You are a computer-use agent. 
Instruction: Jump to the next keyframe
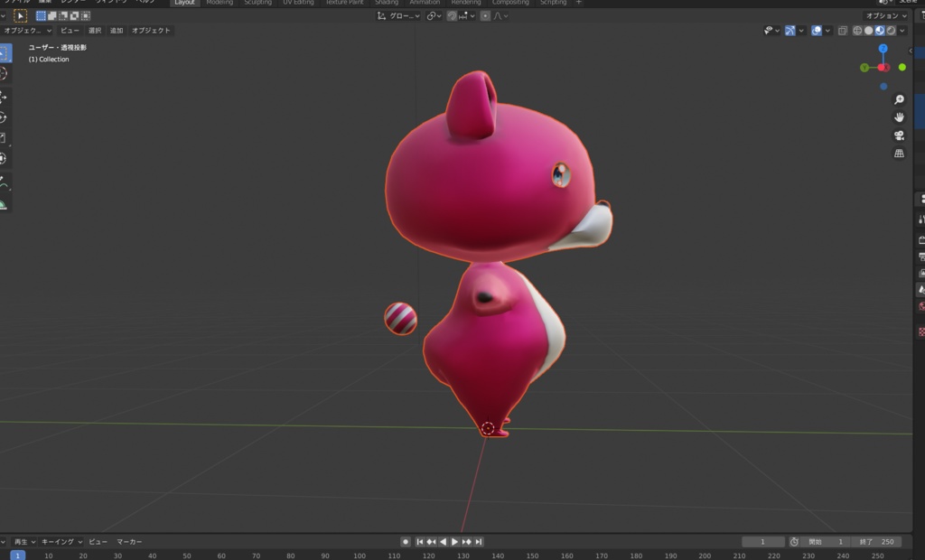click(467, 542)
